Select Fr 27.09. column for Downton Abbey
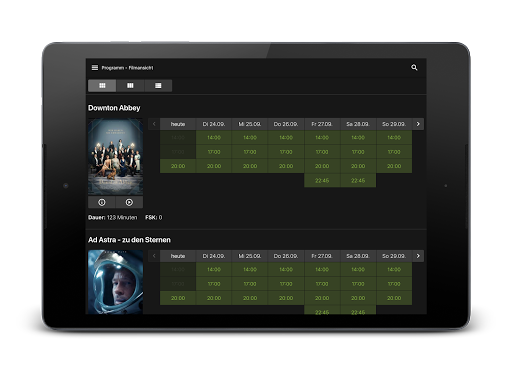The height and width of the screenshot is (372, 512). (x=322, y=124)
